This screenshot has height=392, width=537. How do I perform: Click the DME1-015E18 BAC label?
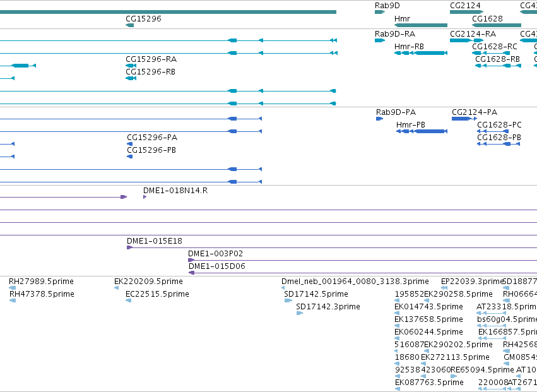pyautogui.click(x=155, y=241)
